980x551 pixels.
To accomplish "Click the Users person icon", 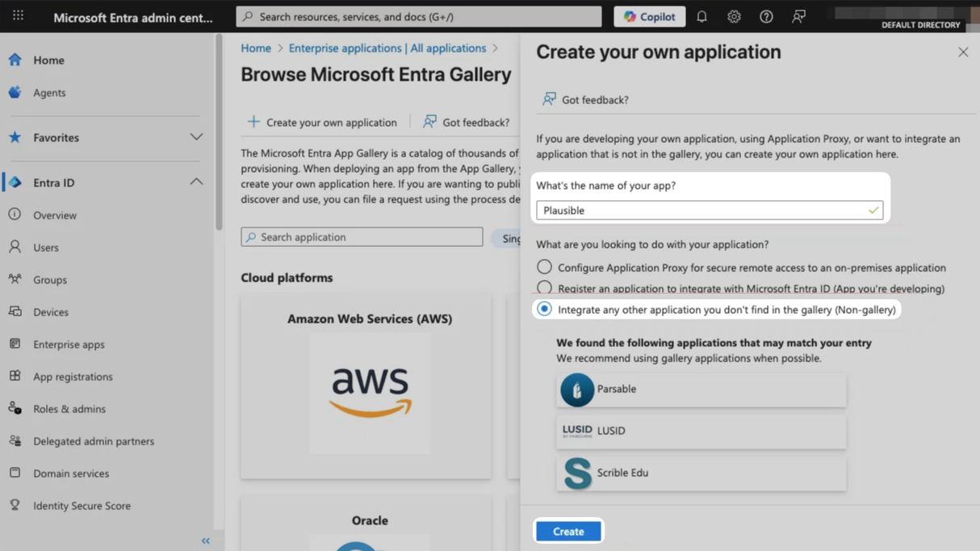I will [x=15, y=247].
